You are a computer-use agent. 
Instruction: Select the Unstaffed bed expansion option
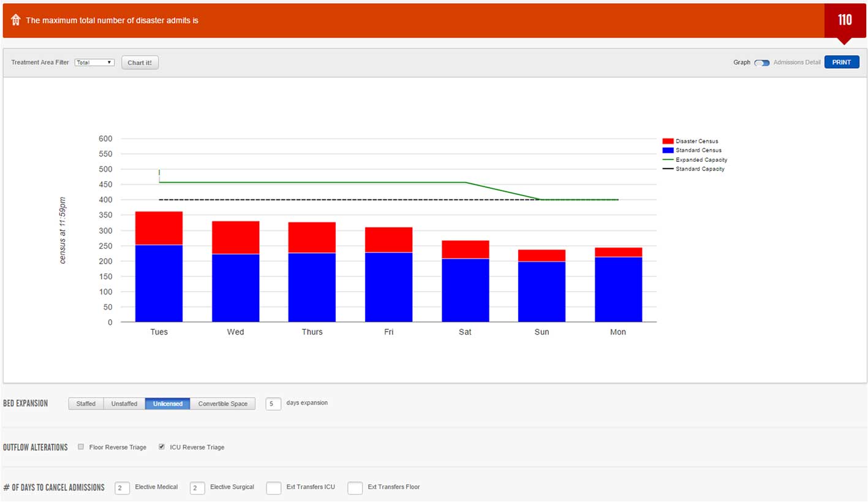(x=124, y=404)
